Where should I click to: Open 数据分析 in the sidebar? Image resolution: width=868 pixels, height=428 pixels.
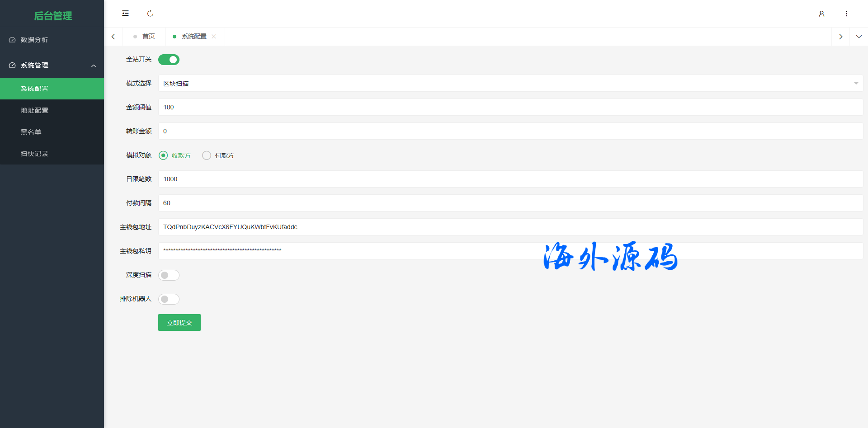click(x=34, y=40)
